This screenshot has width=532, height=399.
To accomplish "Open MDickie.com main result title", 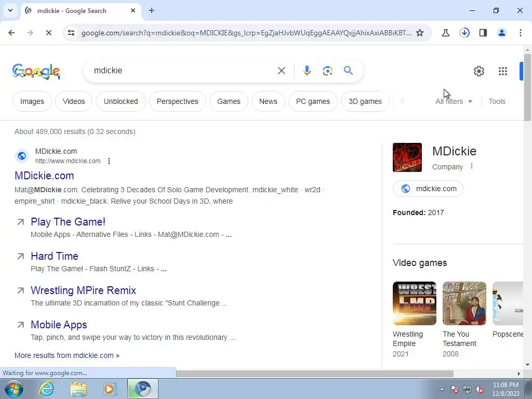I will (x=44, y=176).
